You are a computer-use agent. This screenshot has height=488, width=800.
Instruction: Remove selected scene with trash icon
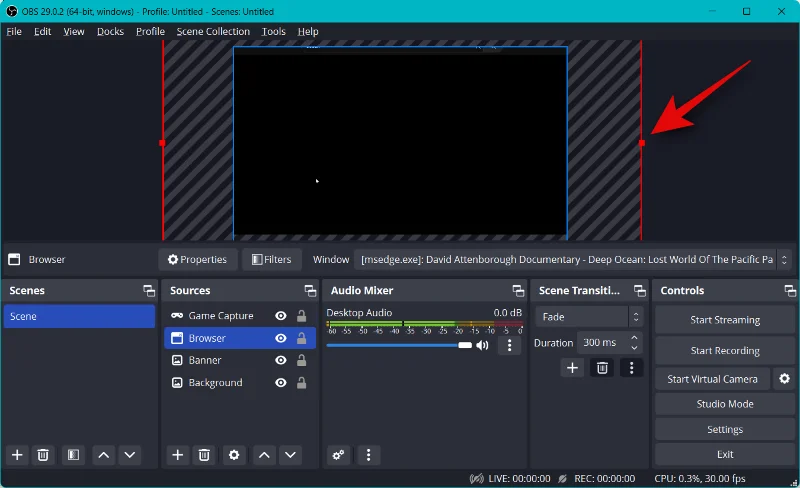coord(43,455)
